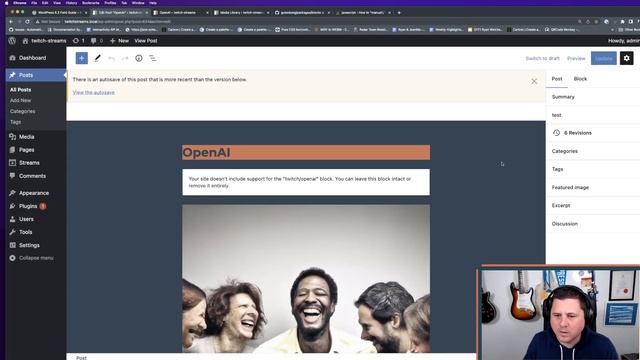Click the Post breadcrumb at editor bottom
Screen dimensions: 640x360
[81, 358]
